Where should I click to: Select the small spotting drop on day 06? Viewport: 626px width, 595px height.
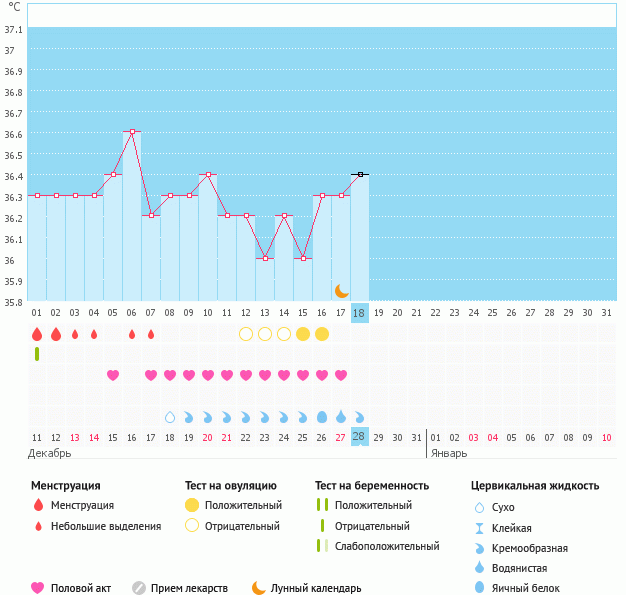132,334
